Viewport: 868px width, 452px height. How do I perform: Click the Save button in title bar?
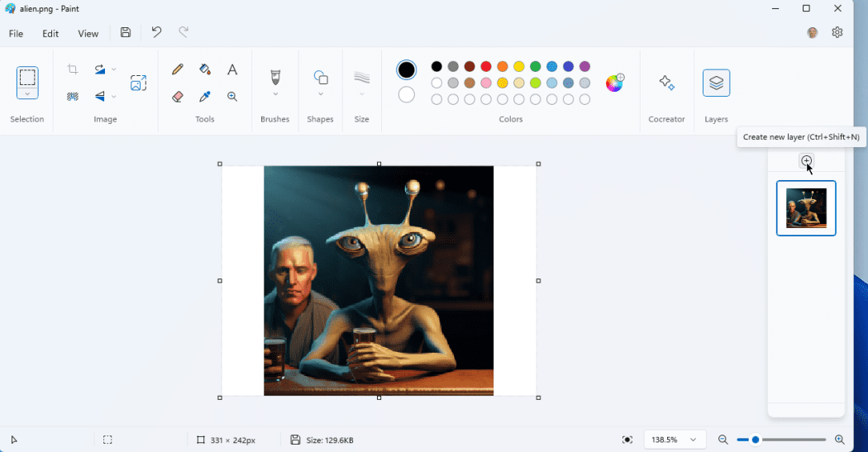pos(126,32)
